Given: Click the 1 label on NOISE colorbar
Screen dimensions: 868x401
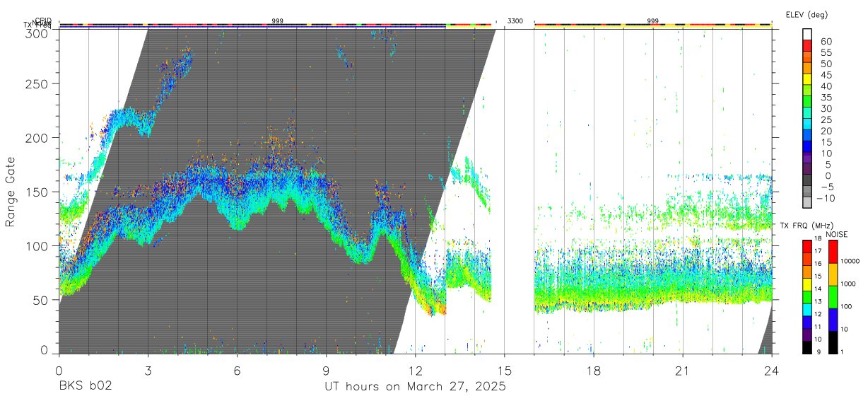Looking at the screenshot, I should click(843, 351).
